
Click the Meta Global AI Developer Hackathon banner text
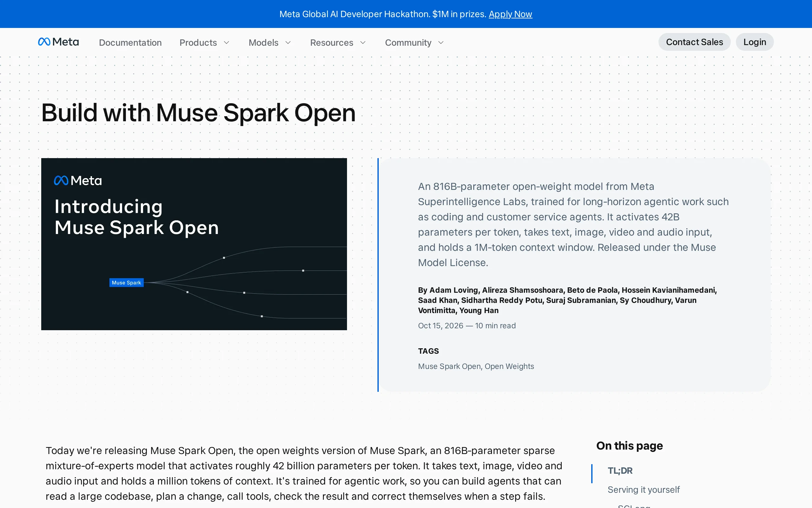coord(383,14)
